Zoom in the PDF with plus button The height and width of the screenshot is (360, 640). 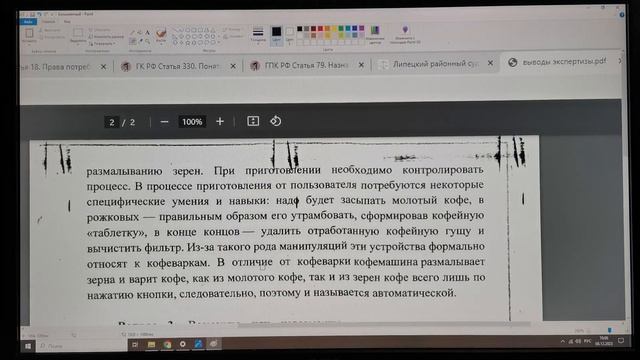tap(220, 121)
